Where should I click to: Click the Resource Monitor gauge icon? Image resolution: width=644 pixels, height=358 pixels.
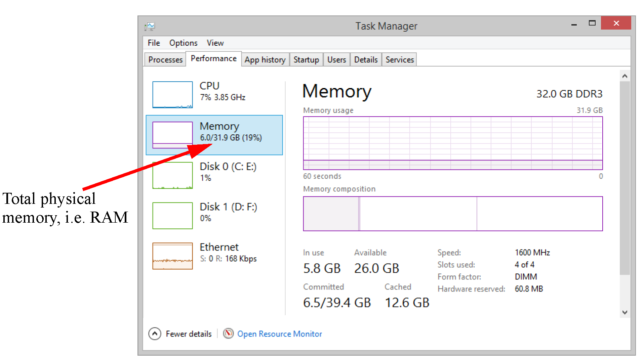(x=228, y=333)
